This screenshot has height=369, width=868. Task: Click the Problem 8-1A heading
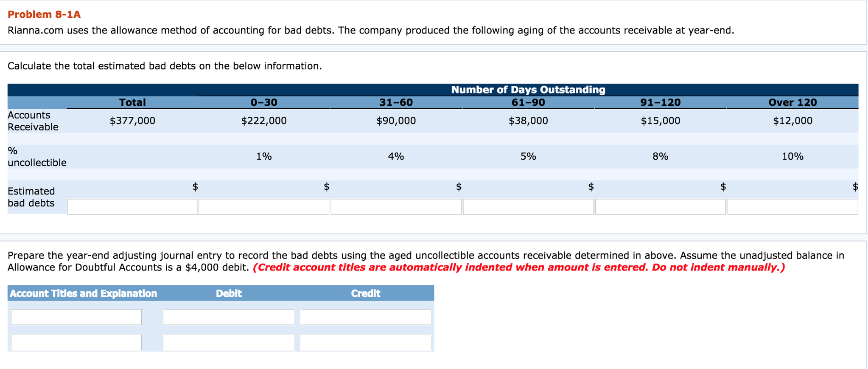click(x=44, y=14)
